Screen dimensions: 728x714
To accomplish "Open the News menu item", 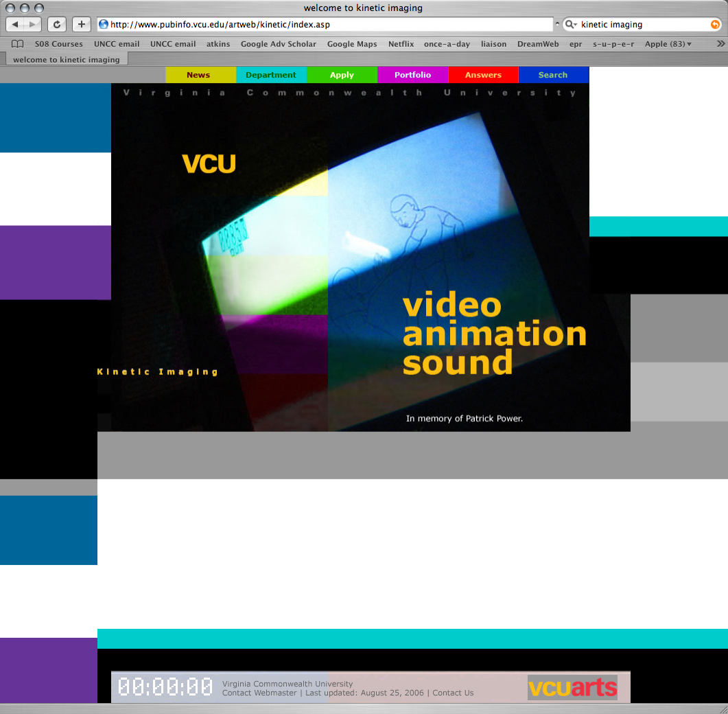I will pyautogui.click(x=200, y=75).
